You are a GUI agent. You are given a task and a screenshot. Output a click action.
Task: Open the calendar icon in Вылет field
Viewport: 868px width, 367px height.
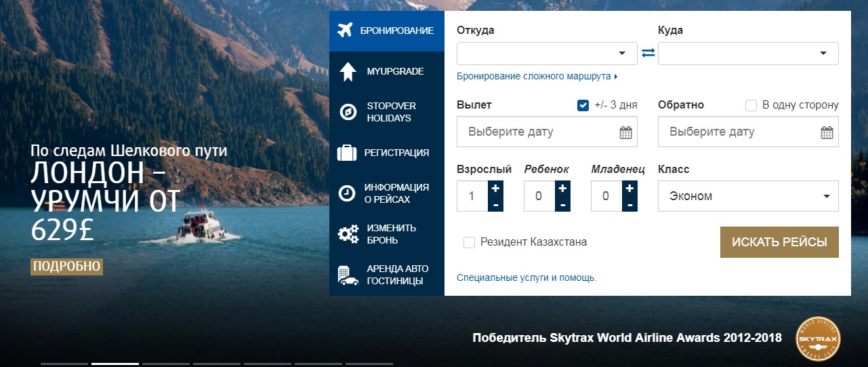(625, 132)
